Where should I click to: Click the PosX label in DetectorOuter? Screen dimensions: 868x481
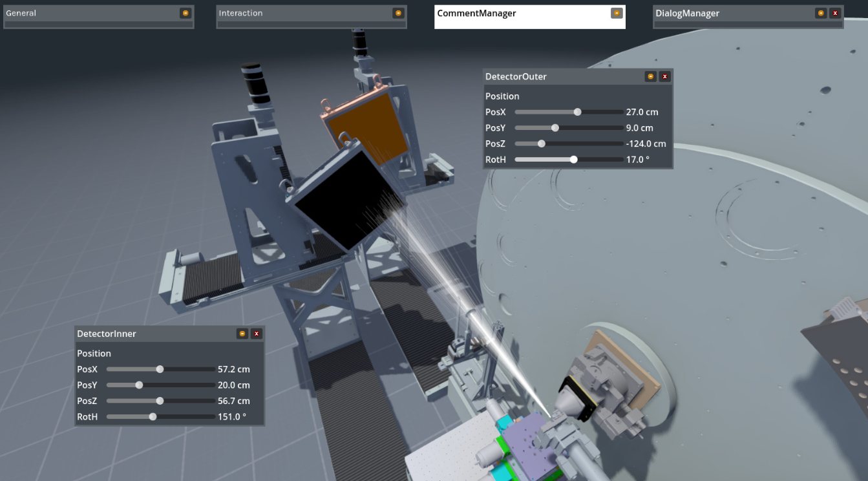pyautogui.click(x=496, y=112)
